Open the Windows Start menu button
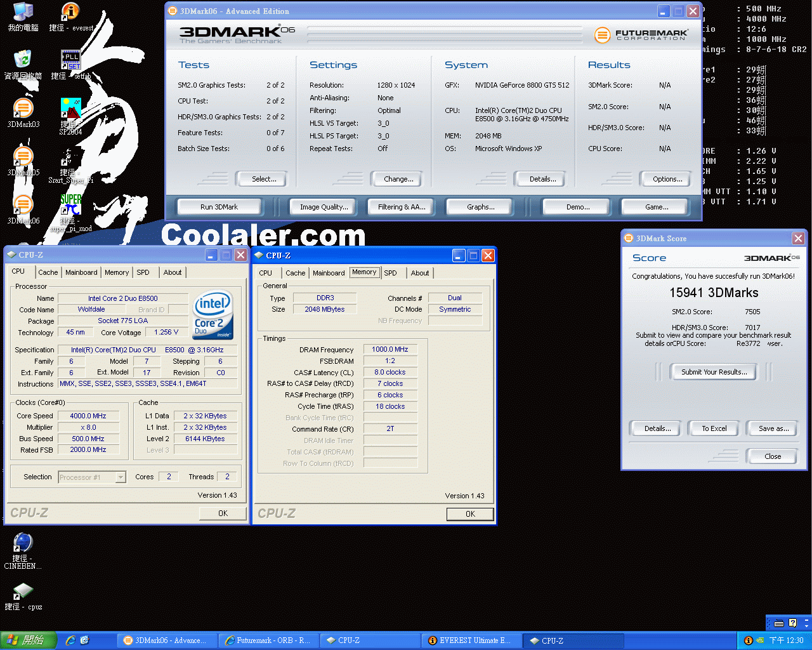Image resolution: width=812 pixels, height=650 pixels. (x=29, y=640)
